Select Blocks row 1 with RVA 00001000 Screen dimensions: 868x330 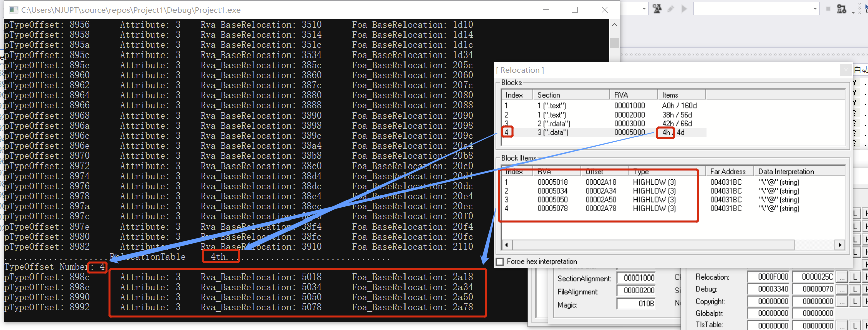pos(604,106)
